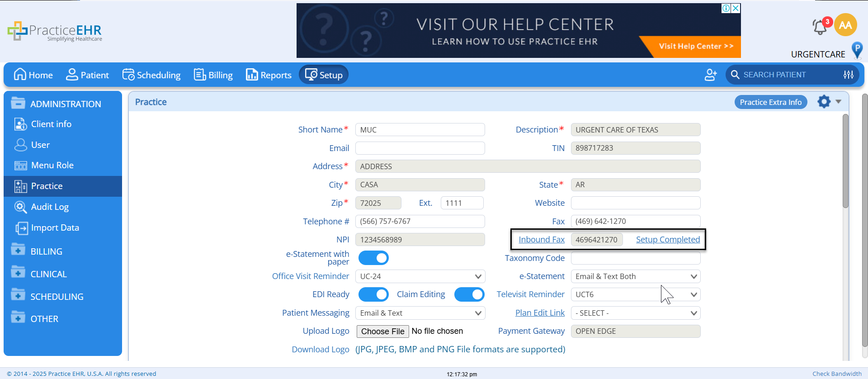Open the Patient Messaging dropdown
The height and width of the screenshot is (379, 868).
point(420,313)
